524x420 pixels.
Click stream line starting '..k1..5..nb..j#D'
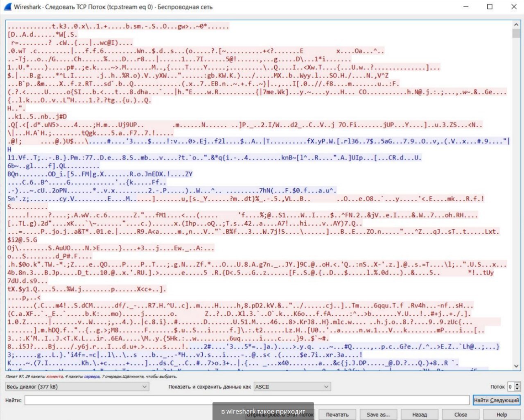(37, 117)
